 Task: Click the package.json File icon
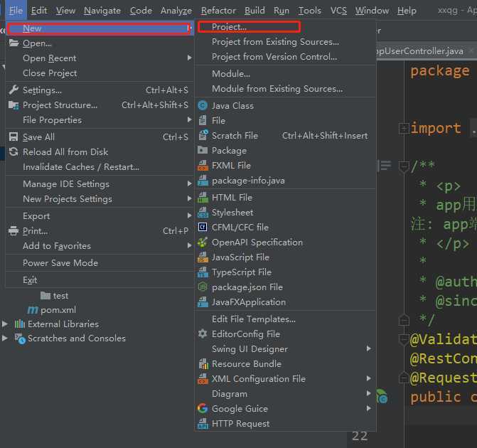coord(203,287)
